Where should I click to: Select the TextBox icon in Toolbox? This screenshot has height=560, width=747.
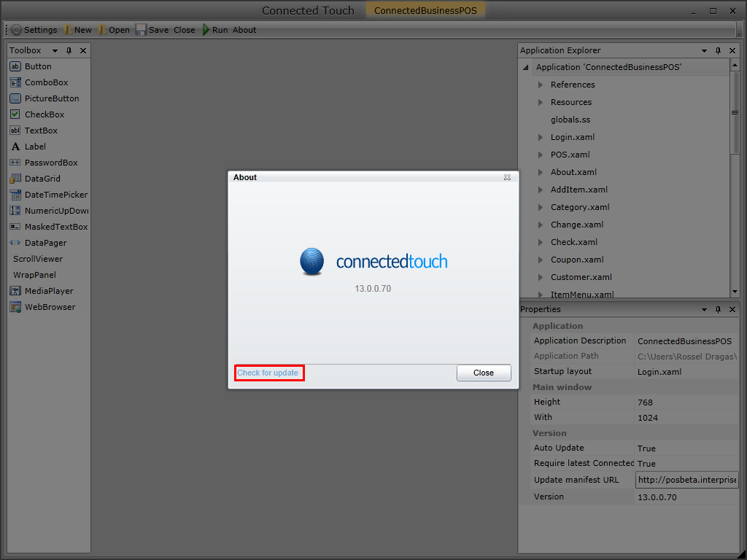[15, 131]
